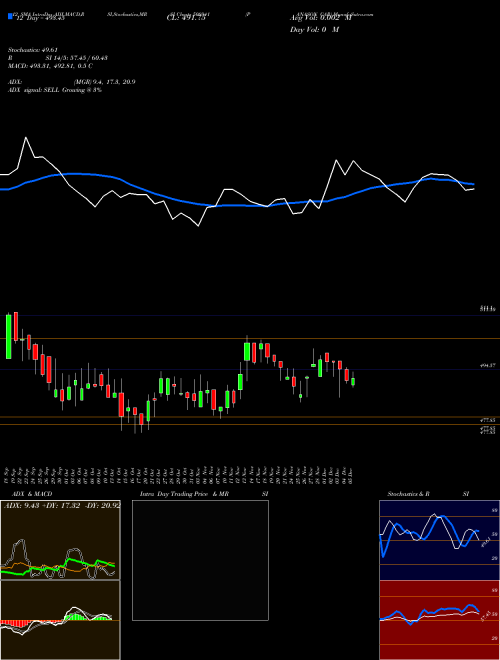The image size is (500, 660).
Task: Click the "Stochastics & R SI" panel title
Action: 428,494
